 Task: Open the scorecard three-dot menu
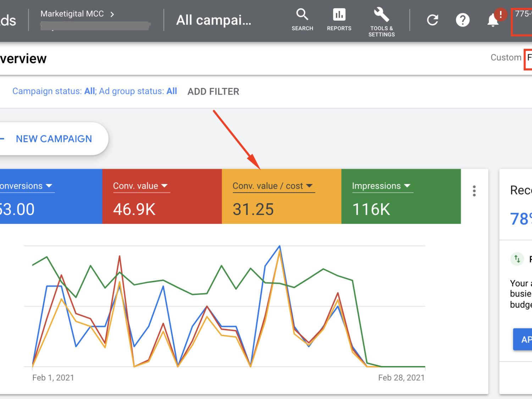[474, 191]
